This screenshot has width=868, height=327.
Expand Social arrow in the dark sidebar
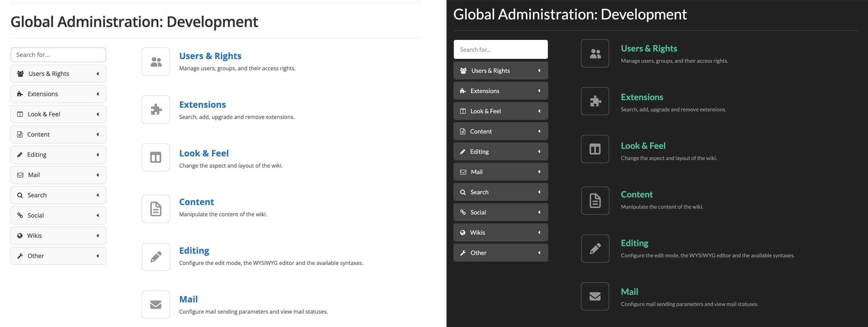pyautogui.click(x=539, y=213)
